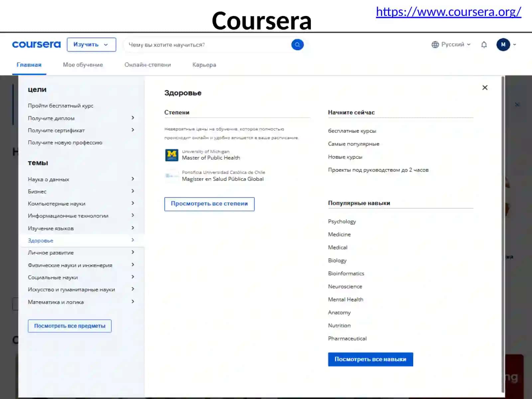Open the Карьера tab
Screen dimensions: 532x399
click(x=204, y=65)
